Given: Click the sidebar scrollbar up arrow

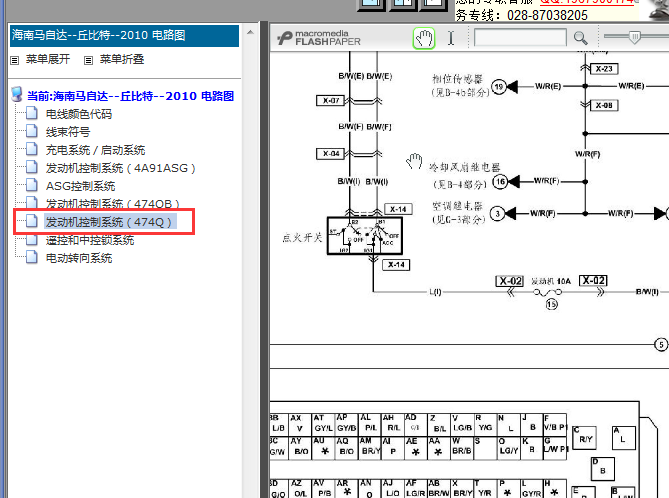Looking at the screenshot, I should coord(250,32).
